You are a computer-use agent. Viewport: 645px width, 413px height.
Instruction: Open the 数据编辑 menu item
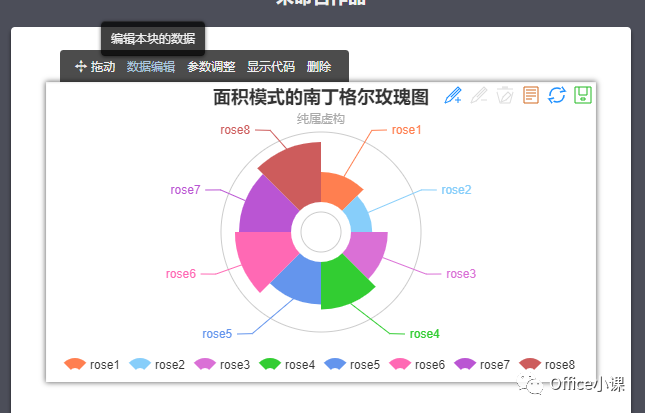tap(151, 67)
